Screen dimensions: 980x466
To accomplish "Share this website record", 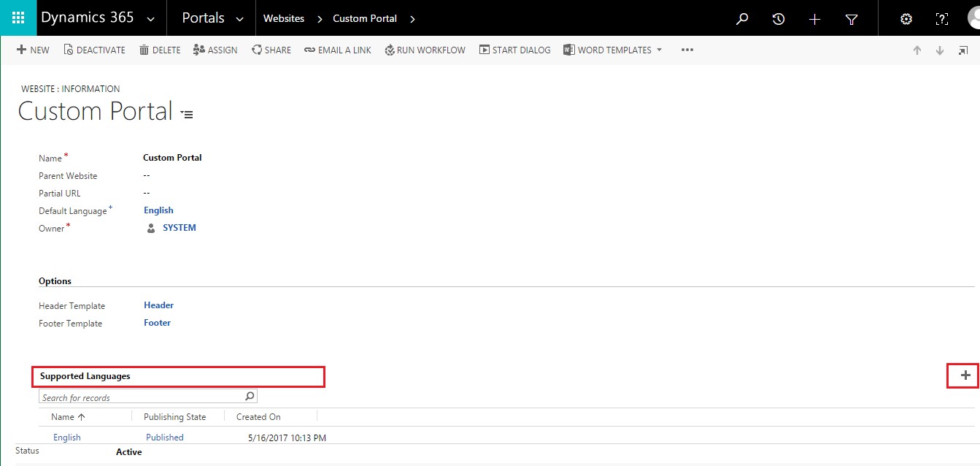I will (x=271, y=50).
